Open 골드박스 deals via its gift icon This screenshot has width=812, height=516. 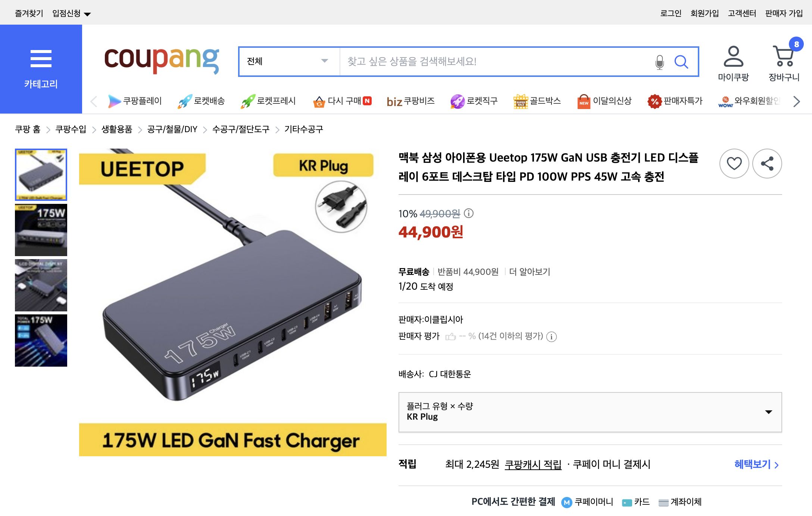coord(520,101)
